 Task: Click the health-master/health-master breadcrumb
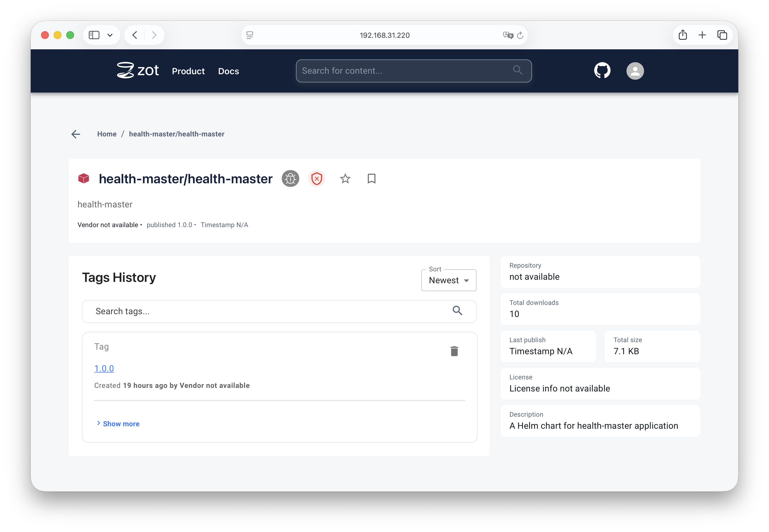tap(176, 134)
